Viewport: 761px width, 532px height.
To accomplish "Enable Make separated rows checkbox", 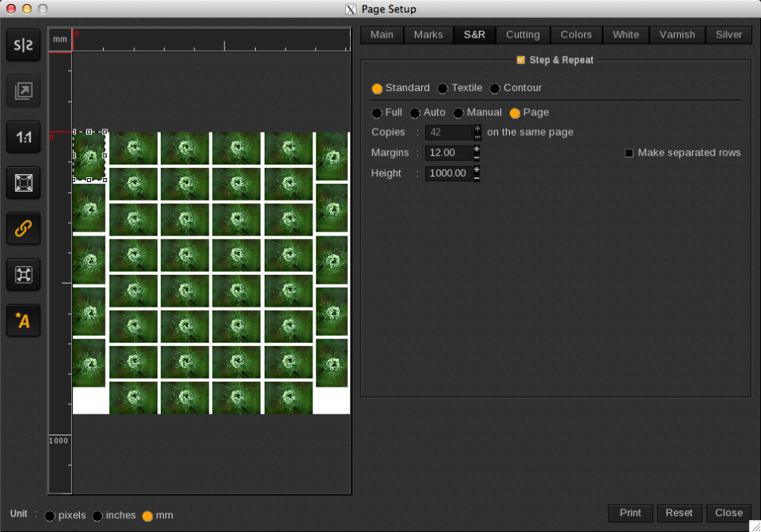I will tap(629, 153).
